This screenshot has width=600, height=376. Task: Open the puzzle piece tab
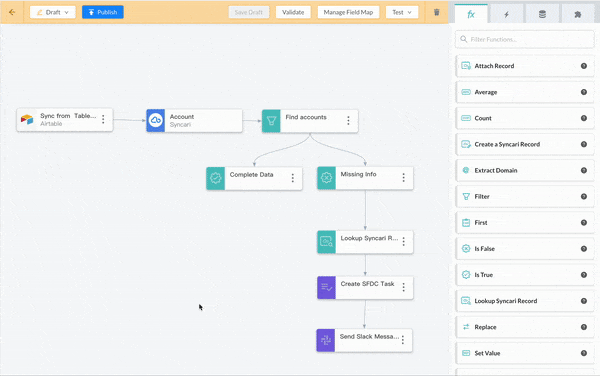click(578, 15)
